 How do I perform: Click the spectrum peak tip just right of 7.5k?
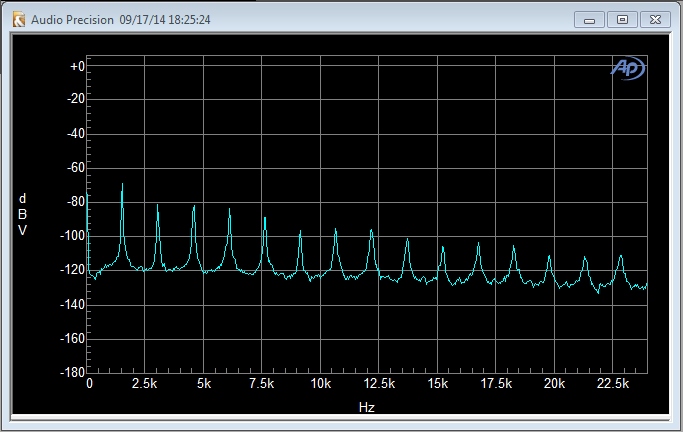click(x=265, y=218)
